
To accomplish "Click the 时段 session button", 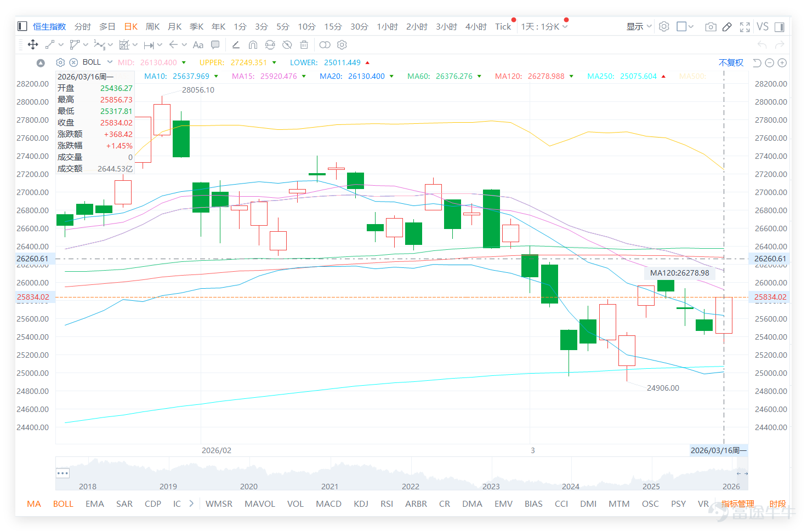I will click(x=777, y=504).
